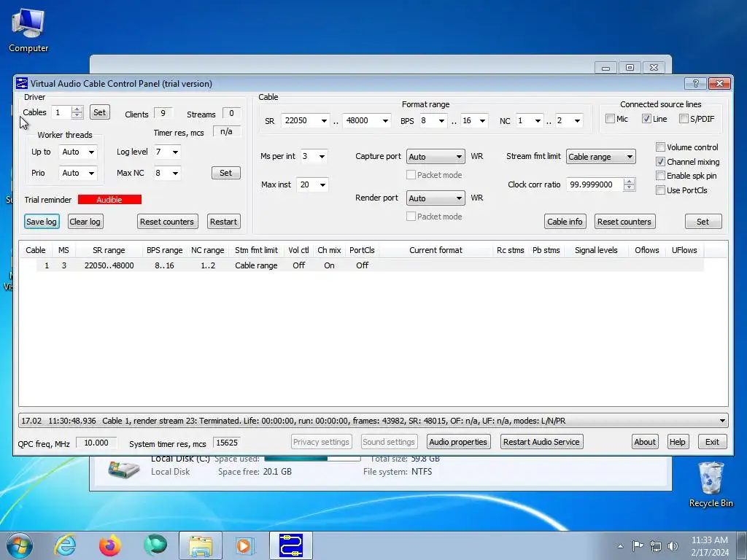Click the title bar help question-mark button
The width and height of the screenshot is (747, 560).
[695, 83]
